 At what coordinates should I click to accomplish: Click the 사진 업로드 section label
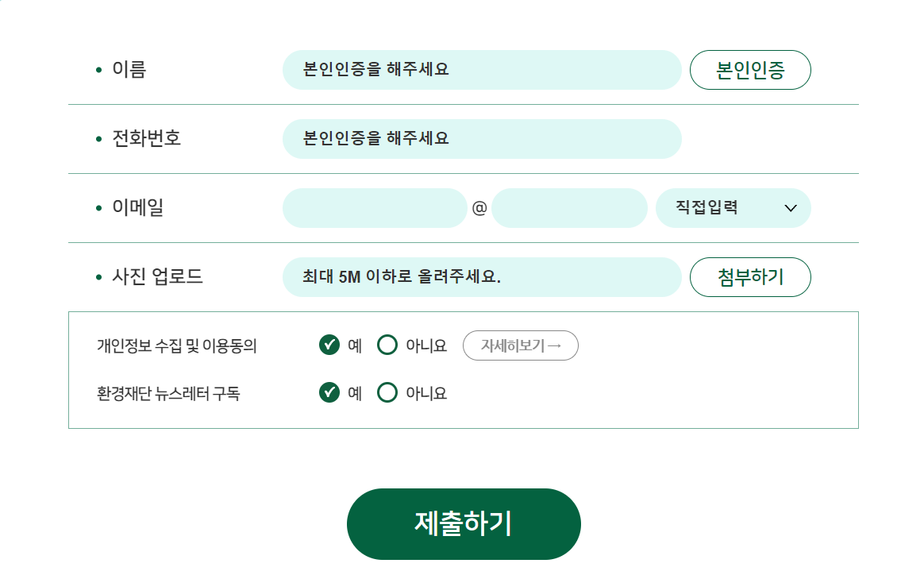coord(155,276)
